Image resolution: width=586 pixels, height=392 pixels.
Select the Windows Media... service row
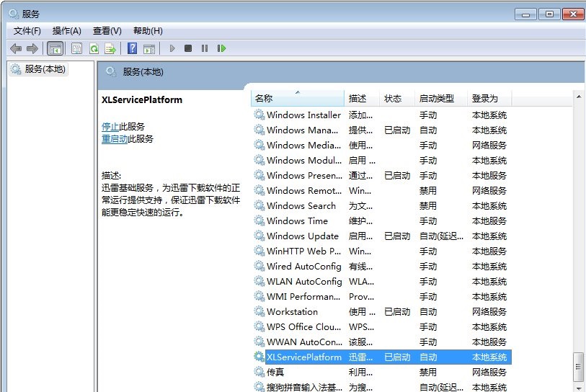point(381,146)
